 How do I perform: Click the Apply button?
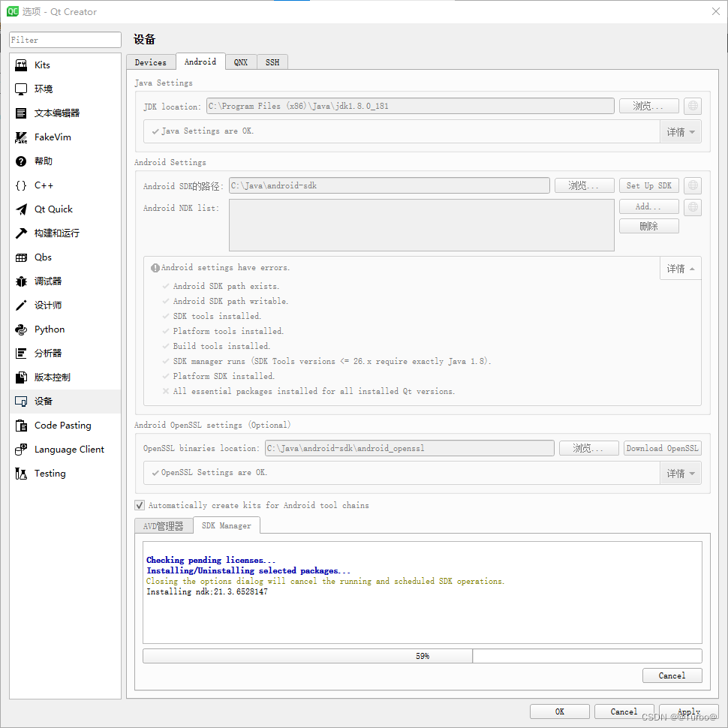tap(688, 711)
